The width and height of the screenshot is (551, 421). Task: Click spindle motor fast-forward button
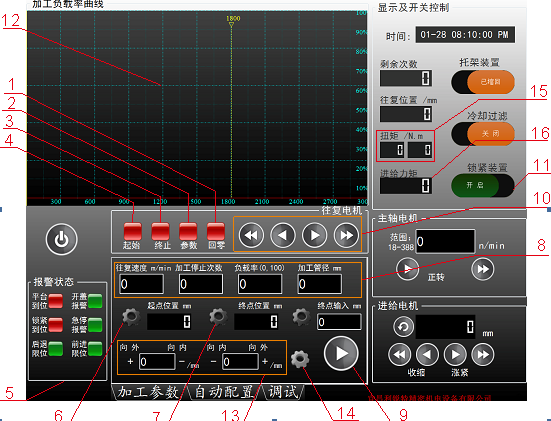click(x=482, y=269)
